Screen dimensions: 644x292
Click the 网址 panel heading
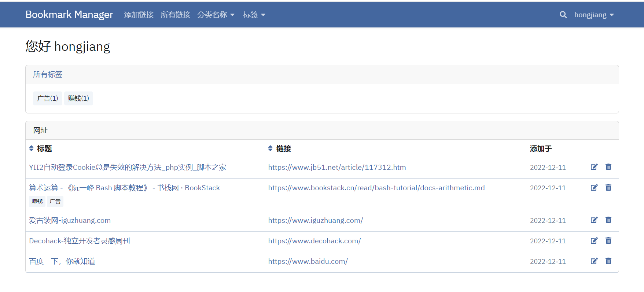click(40, 130)
